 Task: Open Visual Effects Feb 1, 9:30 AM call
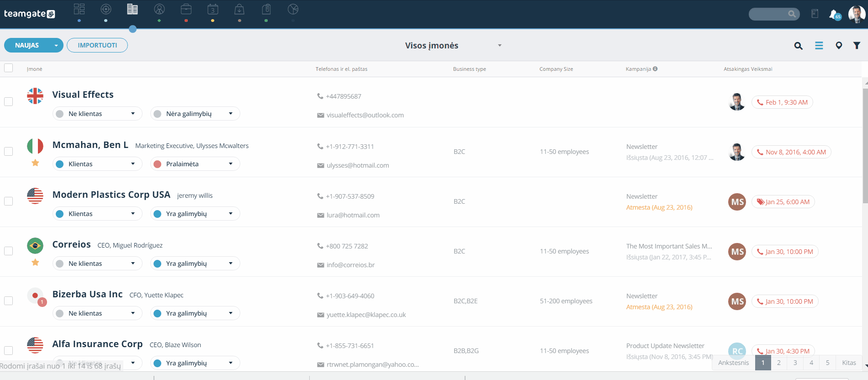782,102
